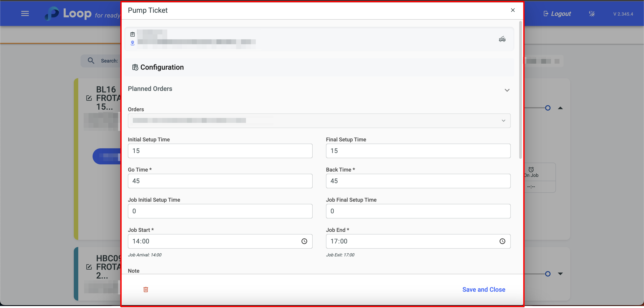The width and height of the screenshot is (644, 308).
Task: Open the hamburger navigation menu
Action: click(x=25, y=13)
